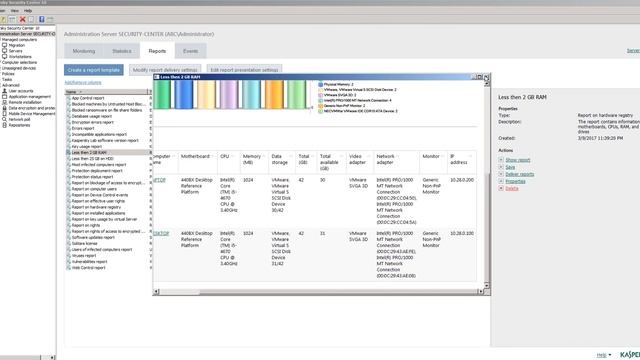Open the Migration group in the tree
640x360 pixels.
coord(17,45)
